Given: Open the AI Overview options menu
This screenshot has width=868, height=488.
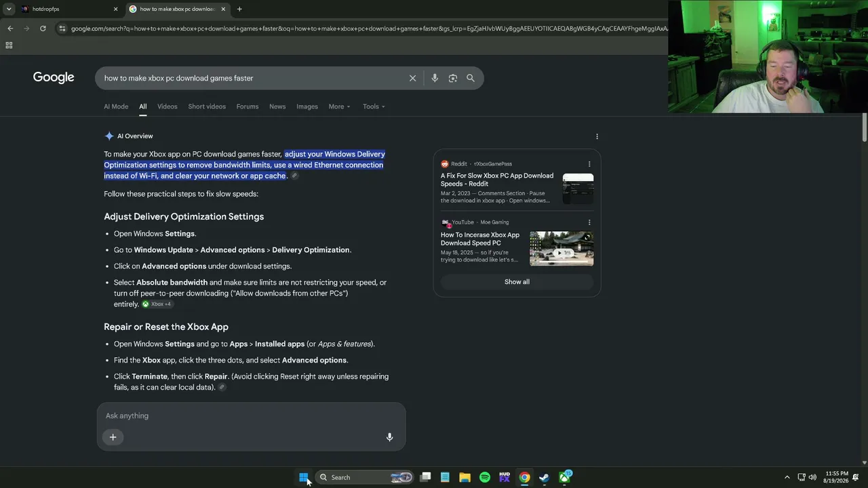Looking at the screenshot, I should [597, 136].
